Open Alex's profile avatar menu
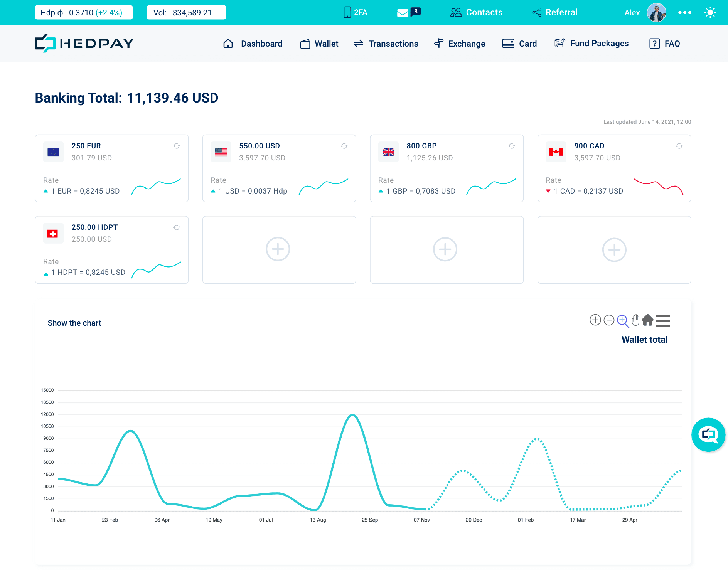 click(657, 13)
